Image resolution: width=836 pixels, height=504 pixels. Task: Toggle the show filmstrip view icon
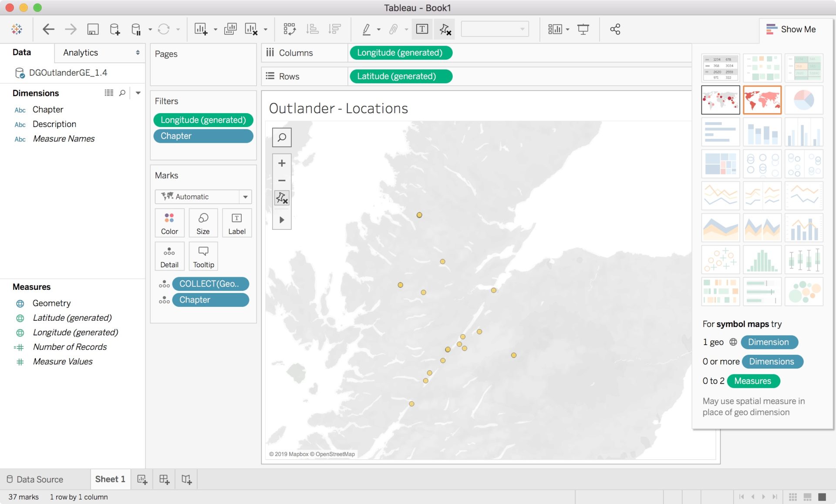pos(807,497)
